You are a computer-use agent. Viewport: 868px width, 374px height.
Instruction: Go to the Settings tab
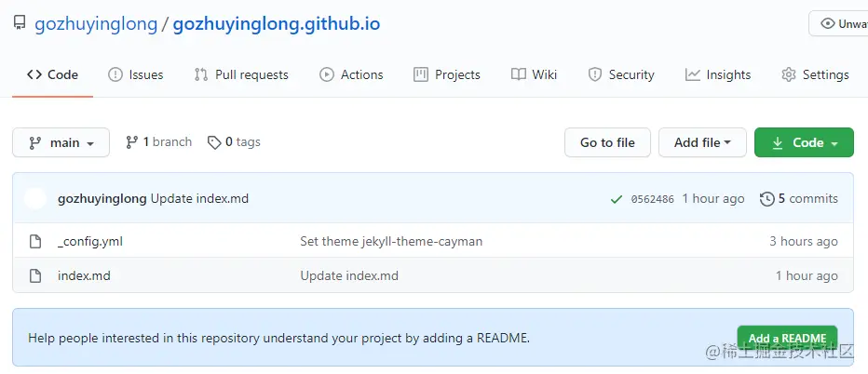click(815, 74)
